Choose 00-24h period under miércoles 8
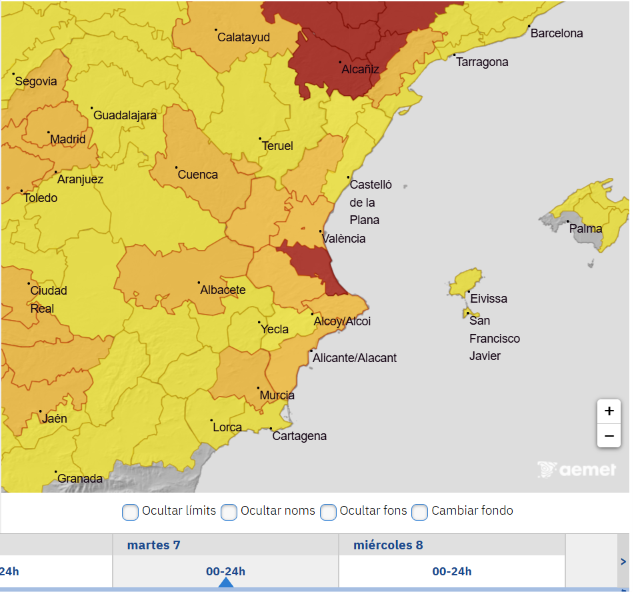Screen dimensions: 633x592 452,571
